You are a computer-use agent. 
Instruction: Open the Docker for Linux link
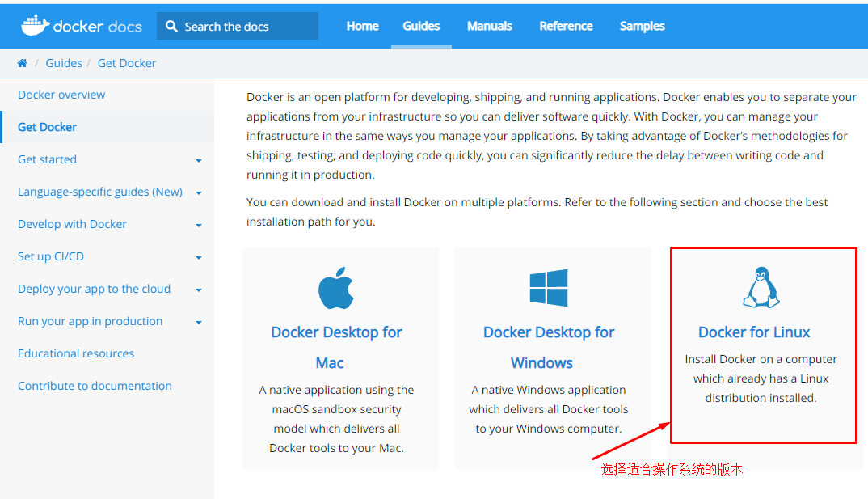[753, 332]
